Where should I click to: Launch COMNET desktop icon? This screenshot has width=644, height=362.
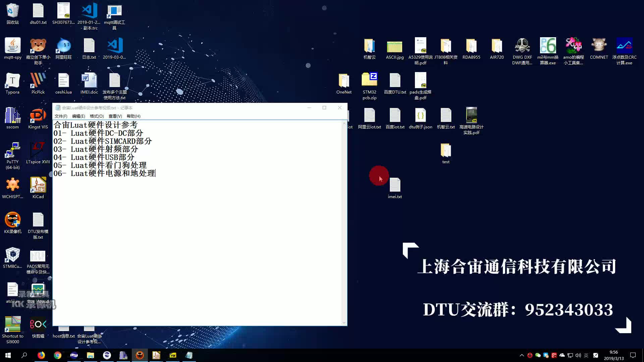pos(599,49)
